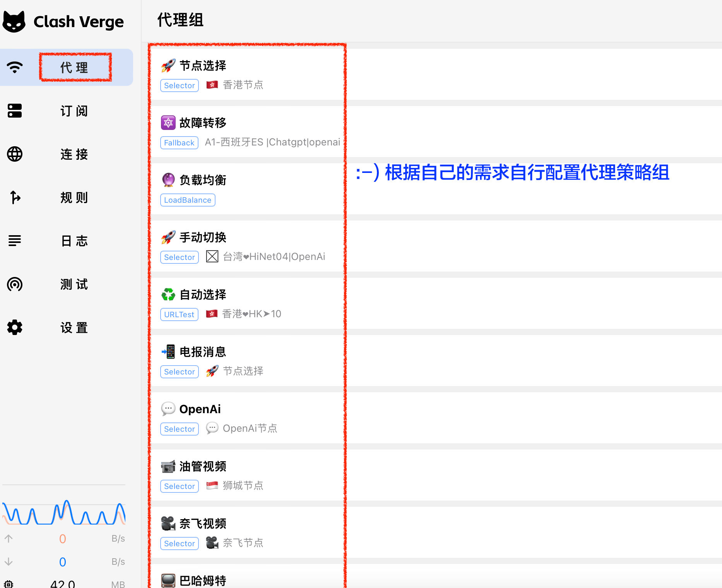Click the Singapore flag beside 狮城节点
This screenshot has height=588, width=722.
(212, 485)
